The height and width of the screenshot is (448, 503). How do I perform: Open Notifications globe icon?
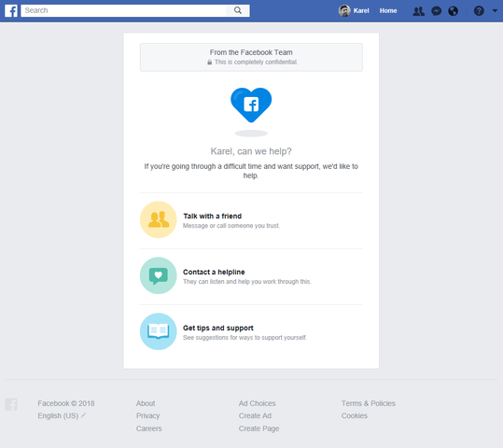point(453,11)
